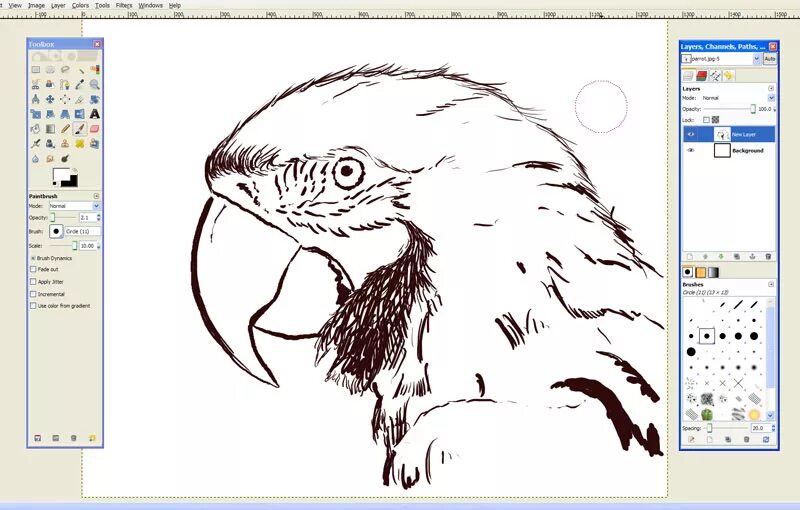Select the Free Select lasso tool
800x510 pixels.
(x=65, y=69)
